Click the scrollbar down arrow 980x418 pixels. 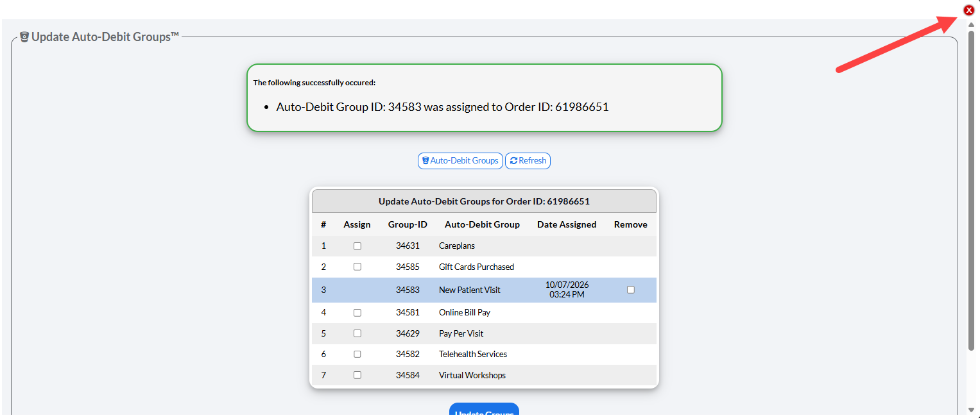coord(971,410)
